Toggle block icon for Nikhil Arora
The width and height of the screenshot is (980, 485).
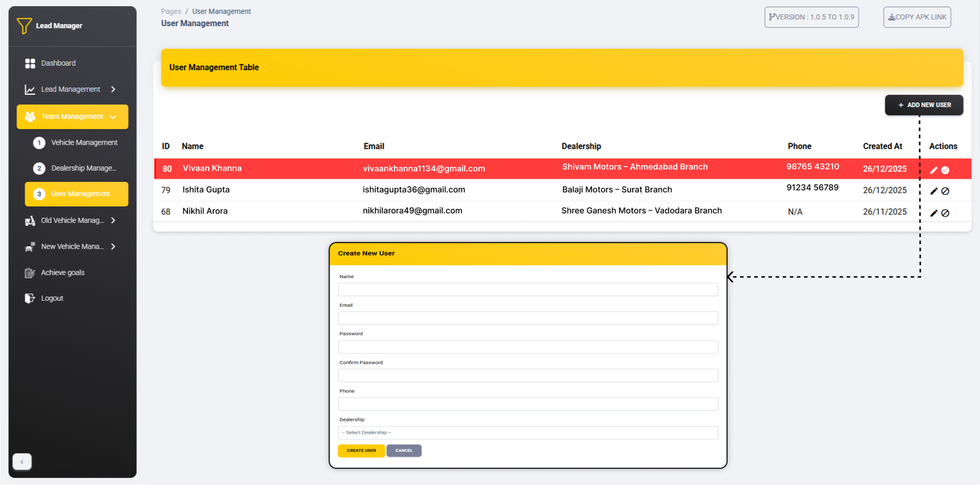pos(945,213)
